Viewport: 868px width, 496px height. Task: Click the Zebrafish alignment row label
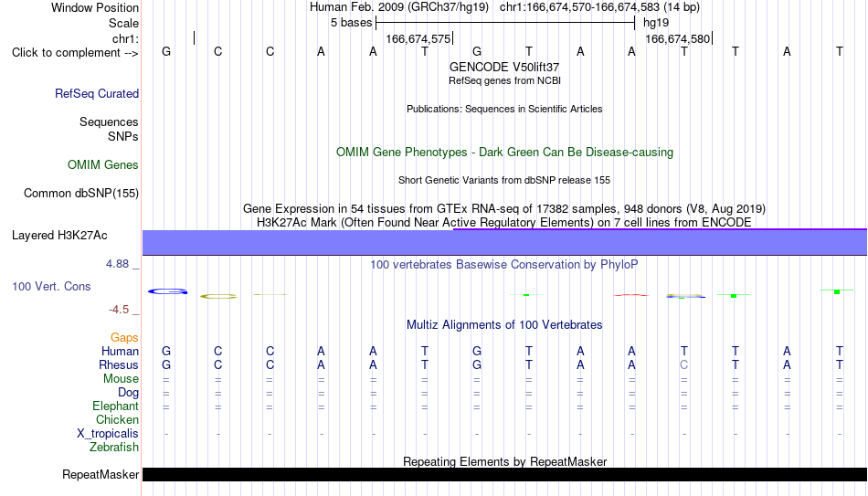[114, 448]
